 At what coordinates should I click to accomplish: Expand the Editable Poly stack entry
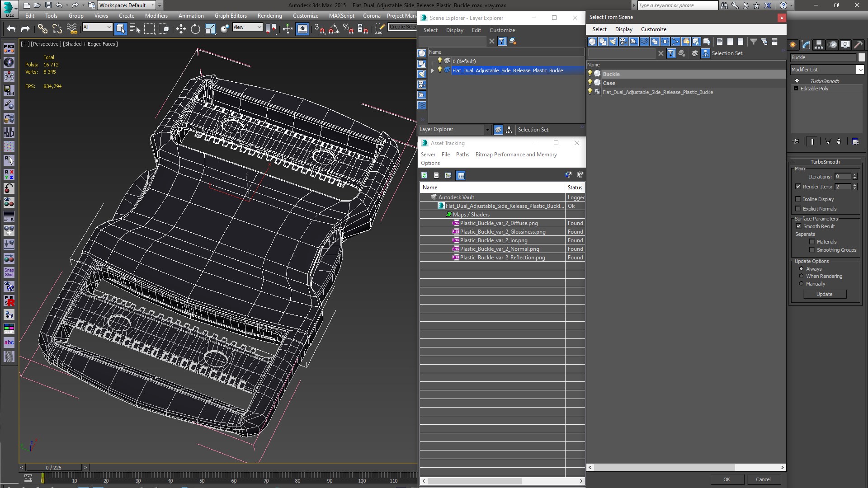point(796,89)
